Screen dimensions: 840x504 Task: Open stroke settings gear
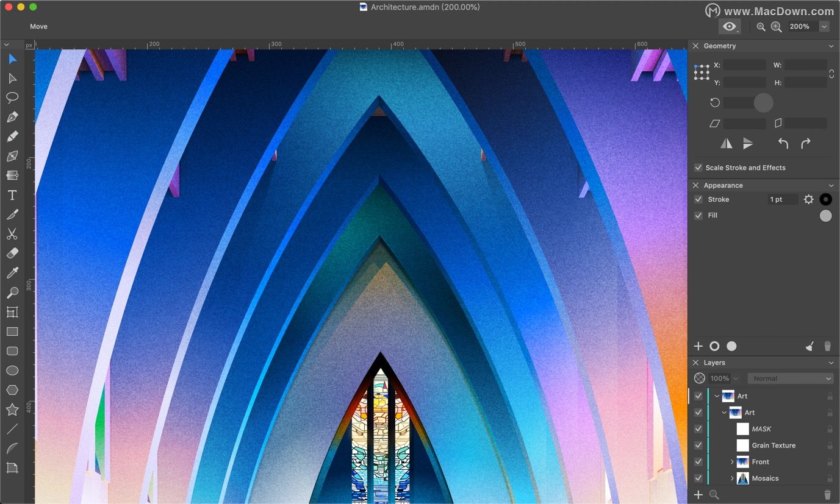[x=809, y=199]
